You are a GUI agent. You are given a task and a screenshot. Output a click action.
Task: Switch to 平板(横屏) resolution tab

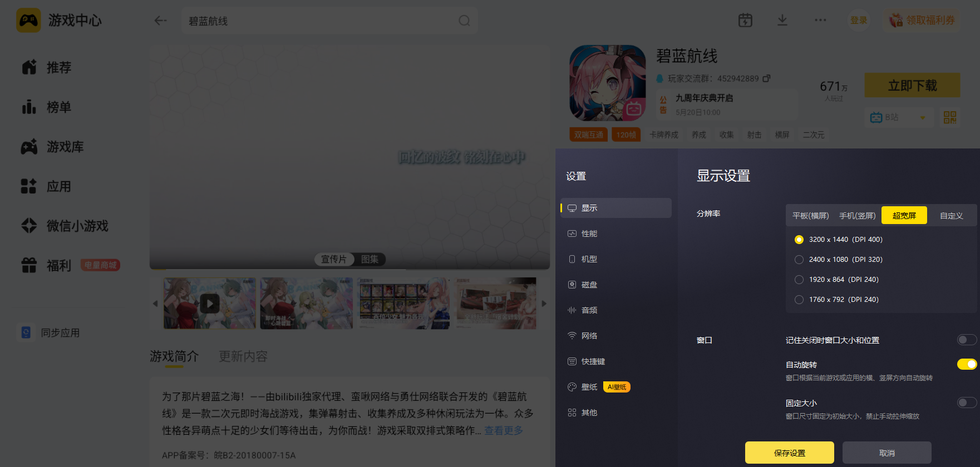(x=810, y=216)
